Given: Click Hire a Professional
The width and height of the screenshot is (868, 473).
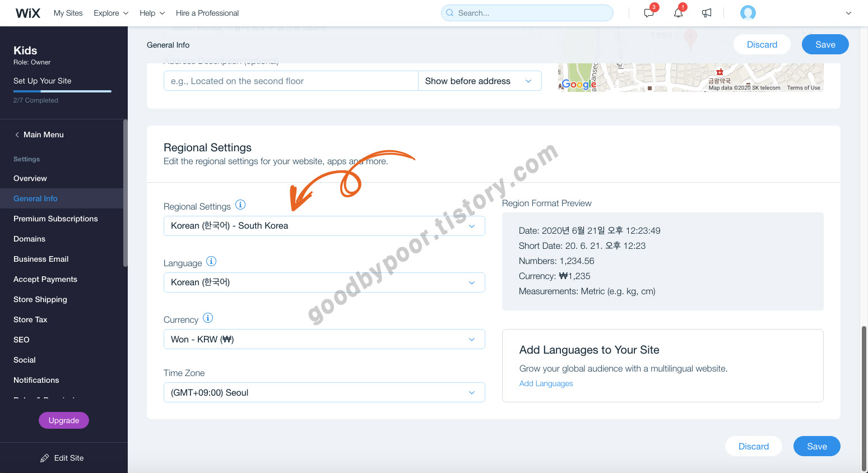Looking at the screenshot, I should (207, 13).
